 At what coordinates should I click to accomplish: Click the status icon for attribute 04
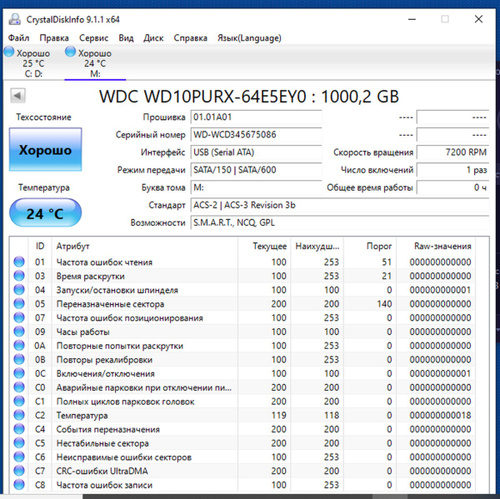(19, 290)
